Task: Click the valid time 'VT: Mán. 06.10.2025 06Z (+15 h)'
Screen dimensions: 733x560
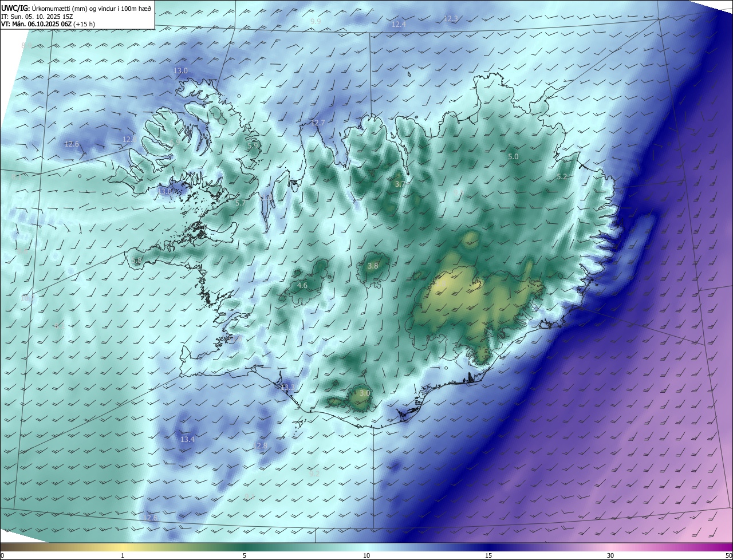Action: point(49,25)
